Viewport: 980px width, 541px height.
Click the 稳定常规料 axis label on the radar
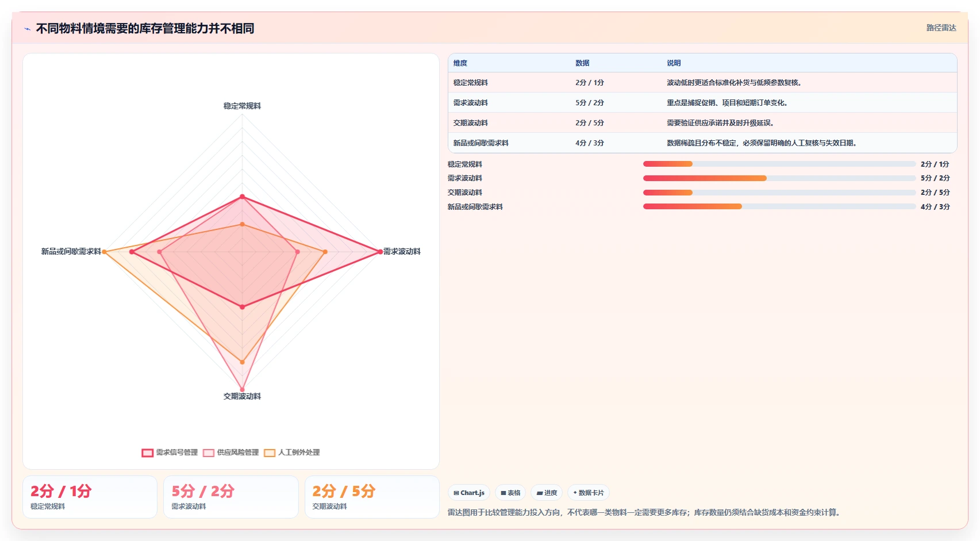(x=242, y=106)
